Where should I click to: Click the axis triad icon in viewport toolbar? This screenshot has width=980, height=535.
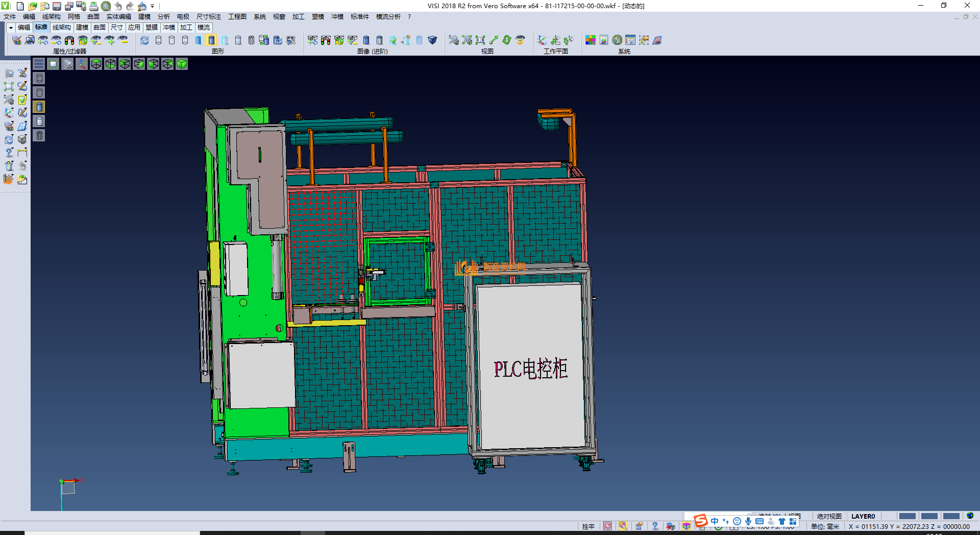pyautogui.click(x=82, y=64)
